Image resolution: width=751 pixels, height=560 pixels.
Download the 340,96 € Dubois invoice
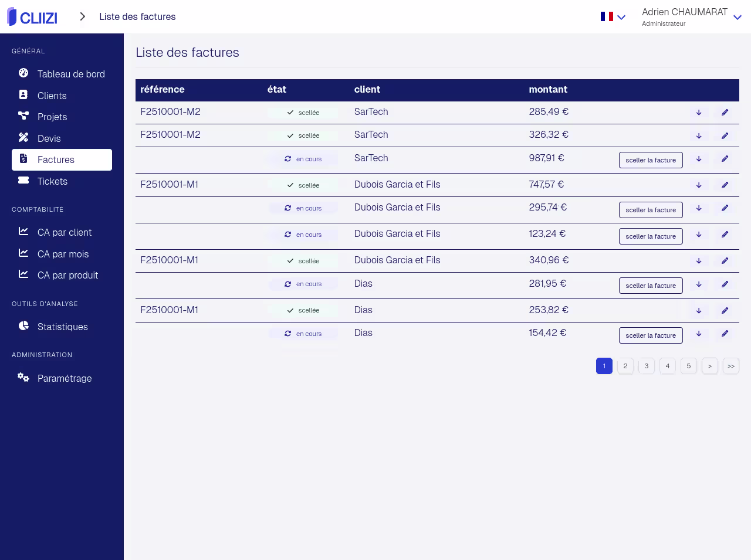tap(699, 261)
